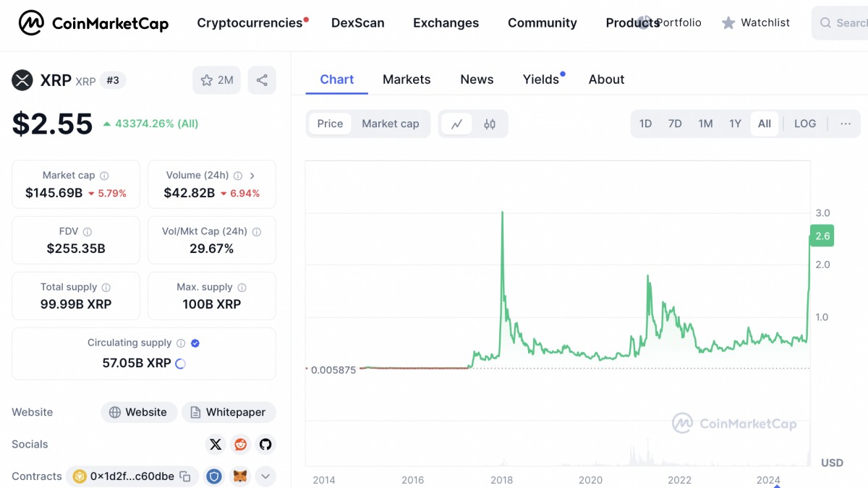Open the Portfolio icon link
Screen dimensions: 868x488
[645, 22]
